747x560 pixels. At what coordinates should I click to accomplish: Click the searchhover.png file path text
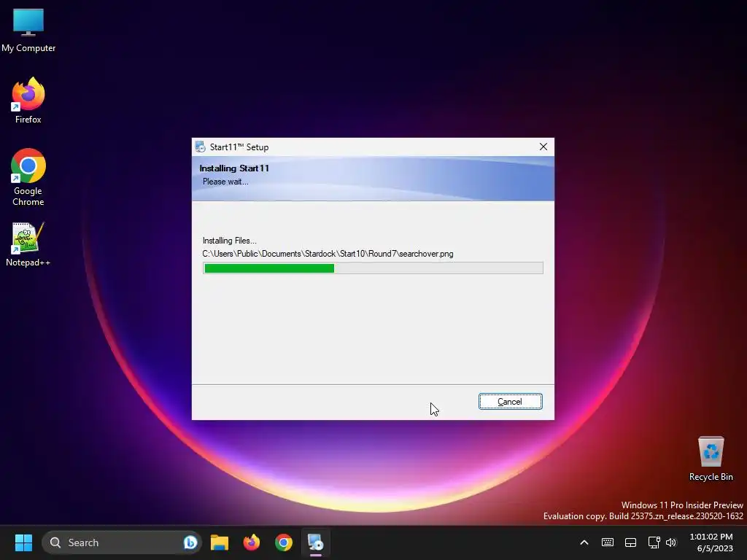click(328, 254)
